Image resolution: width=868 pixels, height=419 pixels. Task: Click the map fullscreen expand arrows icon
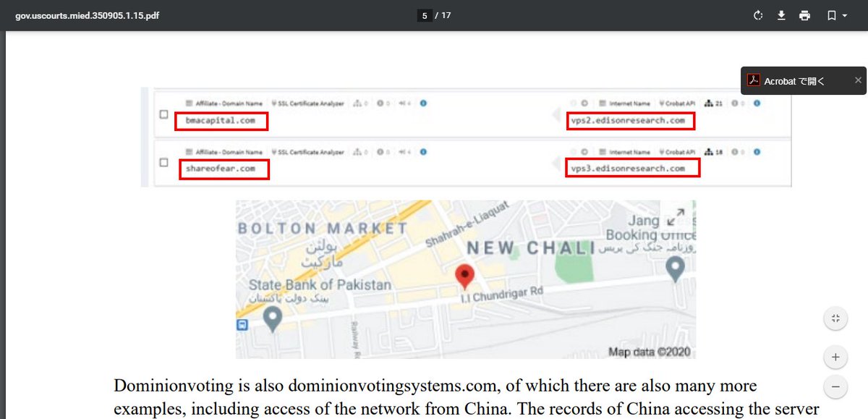pos(676,217)
